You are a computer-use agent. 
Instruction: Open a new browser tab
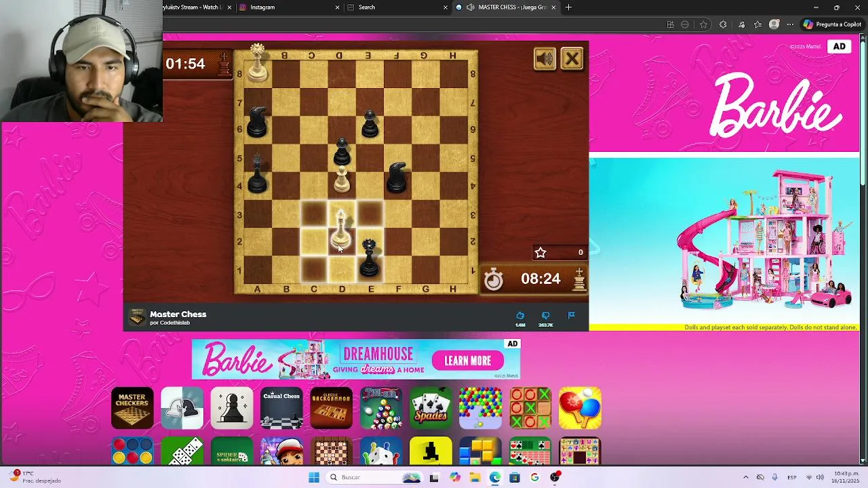coord(568,7)
